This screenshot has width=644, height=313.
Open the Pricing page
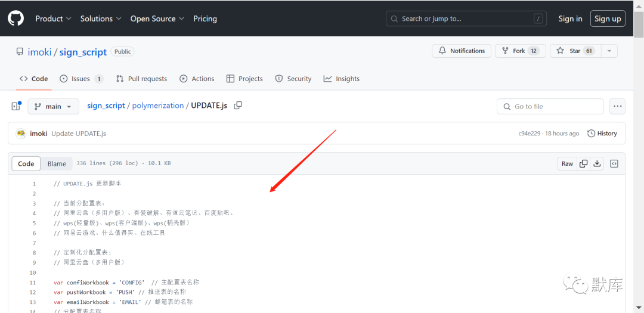205,18
